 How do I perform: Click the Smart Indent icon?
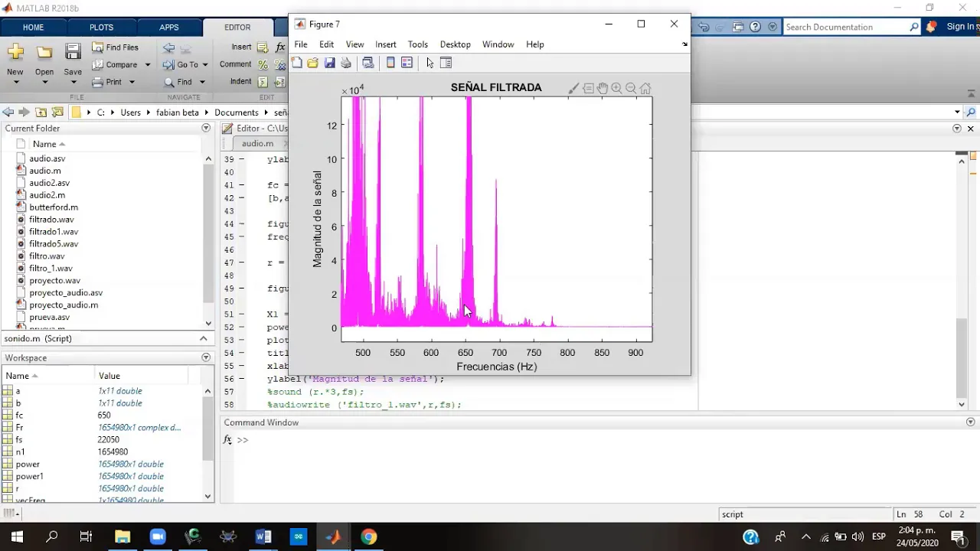pos(263,82)
